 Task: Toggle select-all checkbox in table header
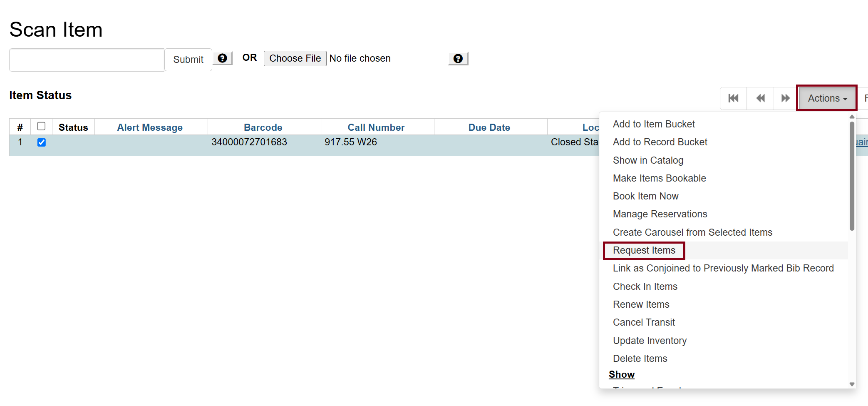pyautogui.click(x=41, y=126)
